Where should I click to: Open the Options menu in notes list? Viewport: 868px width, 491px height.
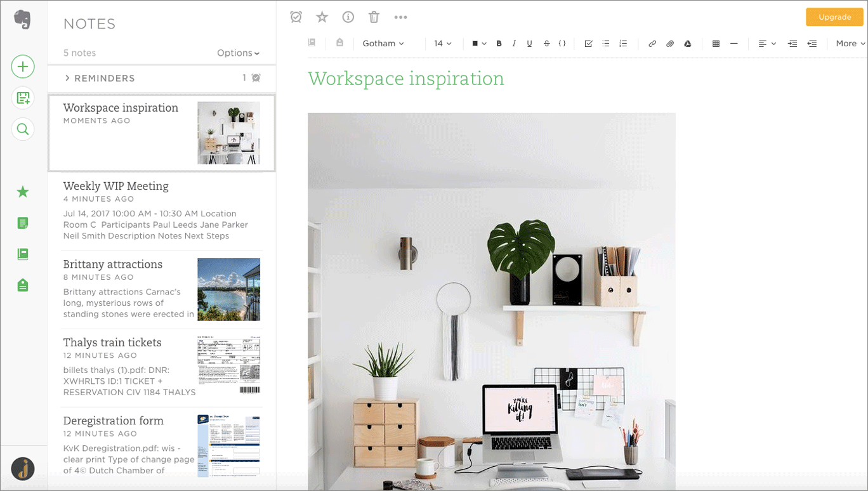(x=238, y=53)
